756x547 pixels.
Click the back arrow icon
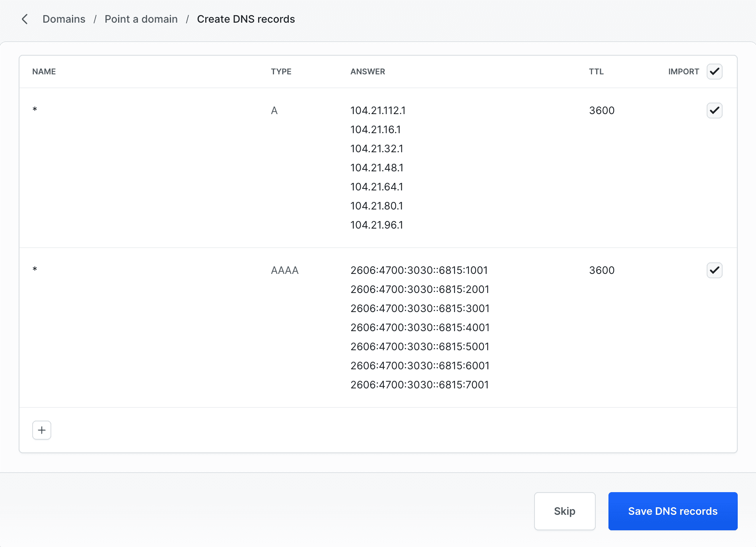25,19
